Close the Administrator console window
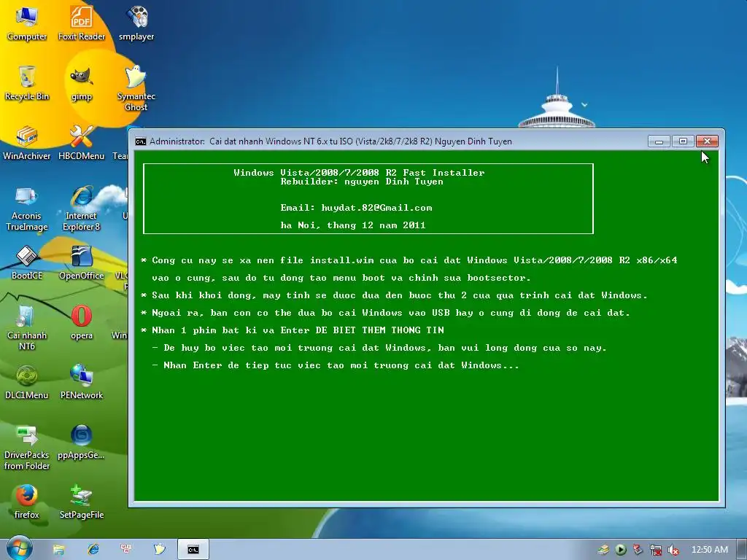747x560 pixels. point(707,141)
